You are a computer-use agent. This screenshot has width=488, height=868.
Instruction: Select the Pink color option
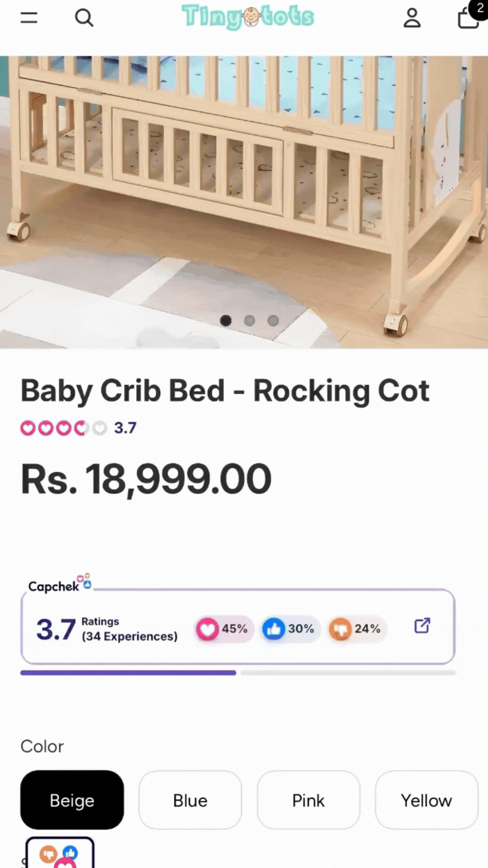(x=308, y=800)
